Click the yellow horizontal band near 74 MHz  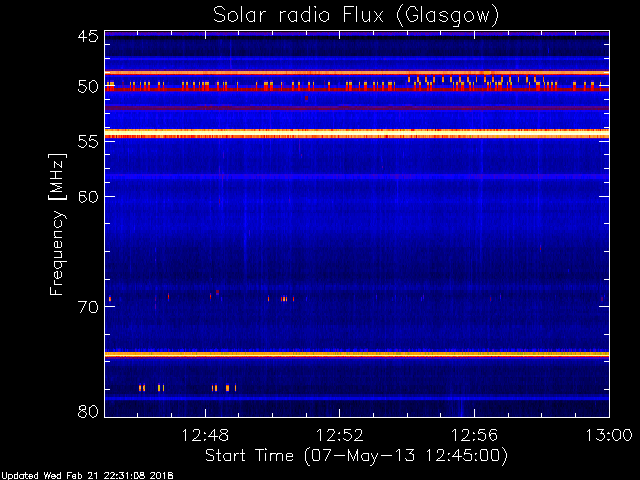point(357,354)
